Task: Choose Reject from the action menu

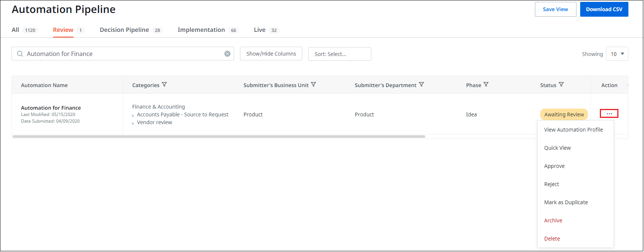Action: pyautogui.click(x=551, y=184)
